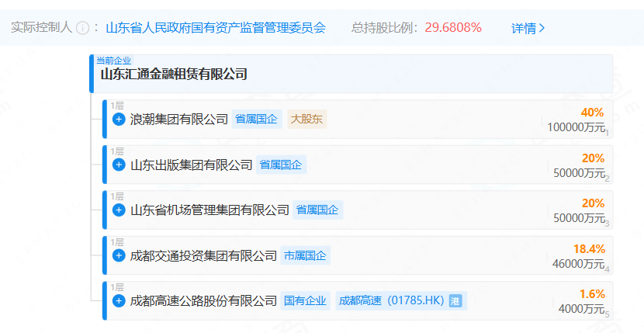Expand the 山东出版集团有限公司 plus icon
This screenshot has height=333, width=644.
(x=119, y=165)
